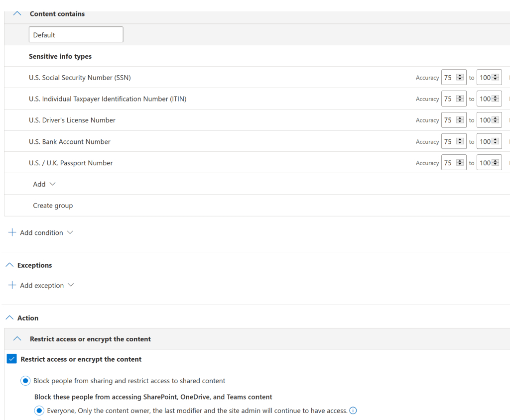Open the Add exception dropdown arrow

click(71, 285)
